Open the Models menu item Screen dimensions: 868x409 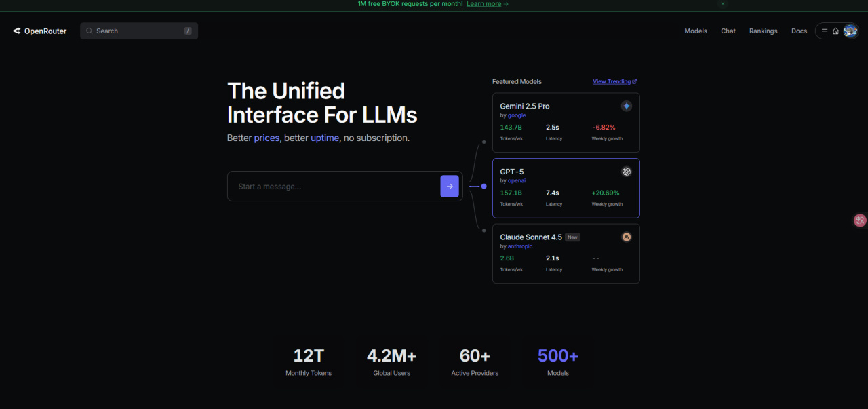[696, 31]
